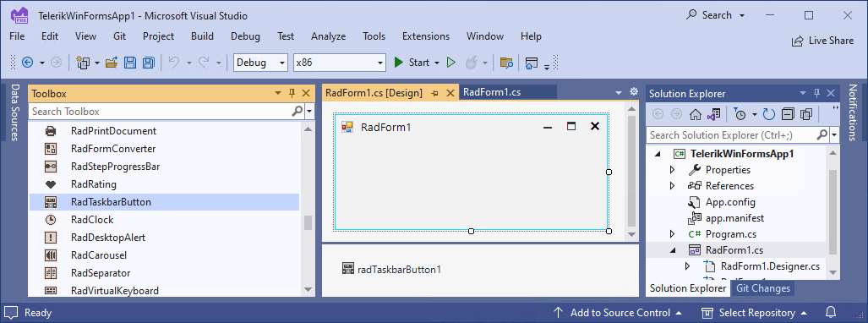Click the RadPrintDocument icon in Toolbox
This screenshot has width=868, height=323.
(51, 131)
